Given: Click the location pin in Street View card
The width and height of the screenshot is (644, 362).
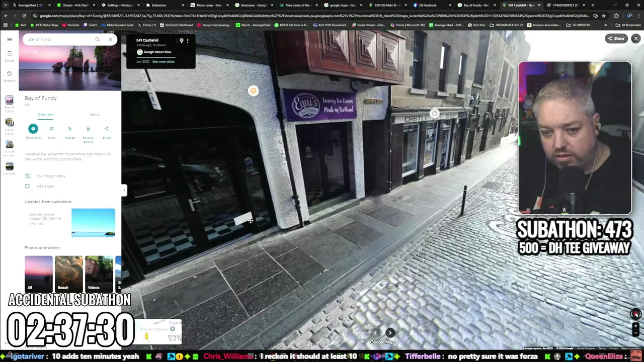Looking at the screenshot, I should [181, 41].
